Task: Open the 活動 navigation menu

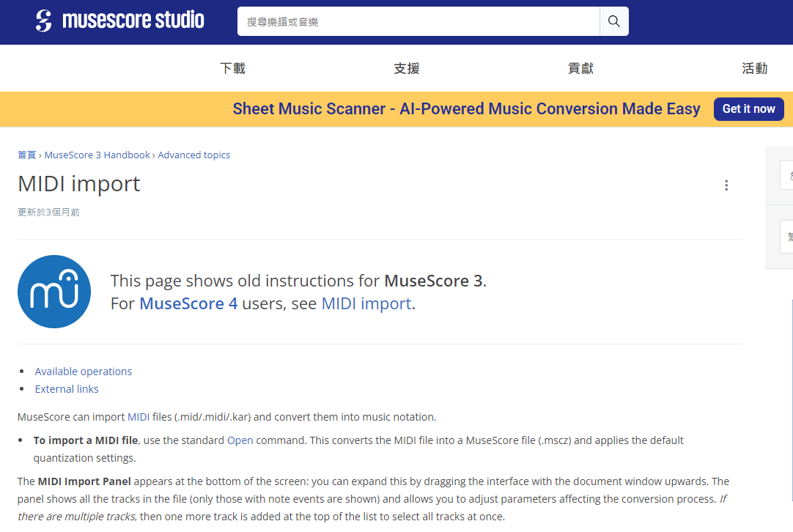Action: click(754, 68)
